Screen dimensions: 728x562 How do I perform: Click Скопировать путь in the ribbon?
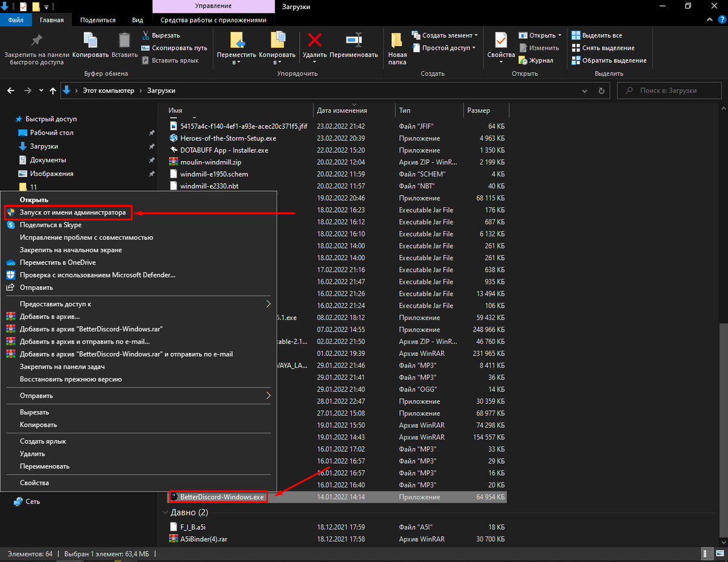tap(175, 48)
